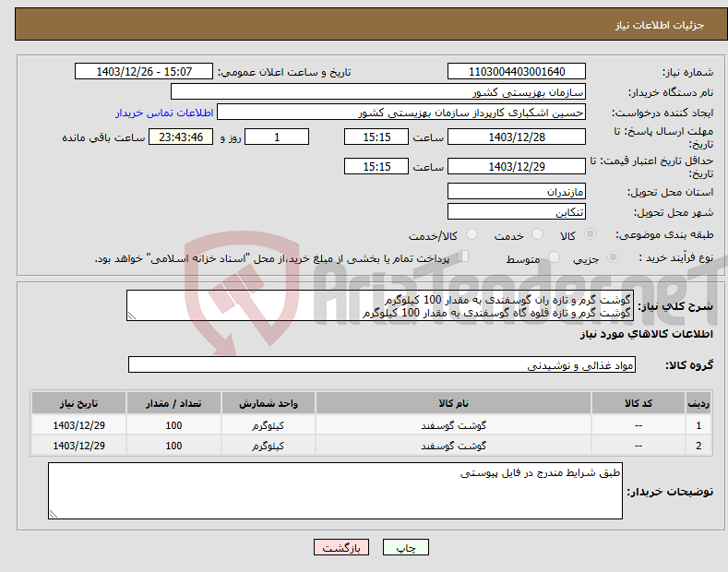Click the واحد شمارش column header
Viewport: 728px width, 572px height.
[x=268, y=403]
